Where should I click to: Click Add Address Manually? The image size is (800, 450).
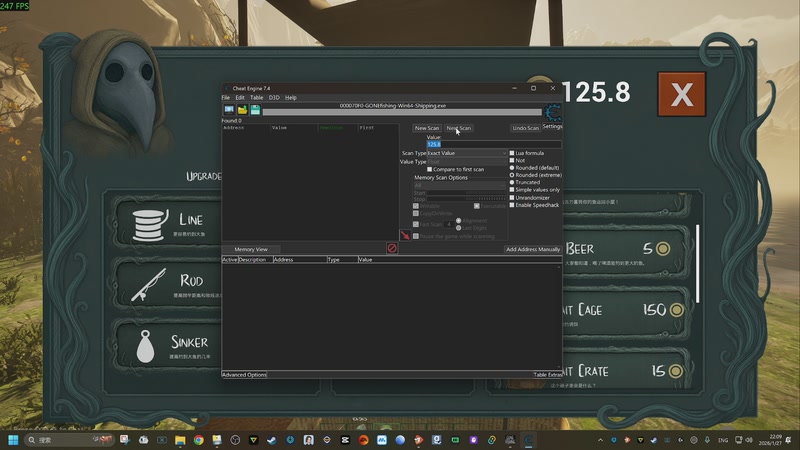click(533, 249)
